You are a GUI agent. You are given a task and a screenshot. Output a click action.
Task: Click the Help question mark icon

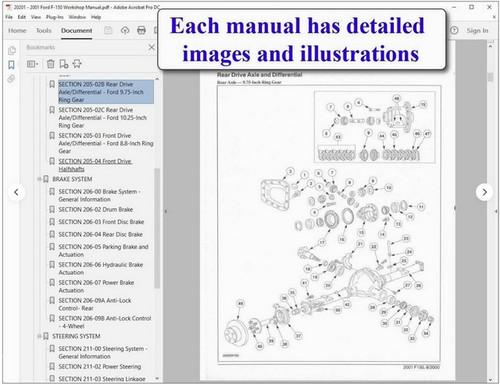pos(454,31)
